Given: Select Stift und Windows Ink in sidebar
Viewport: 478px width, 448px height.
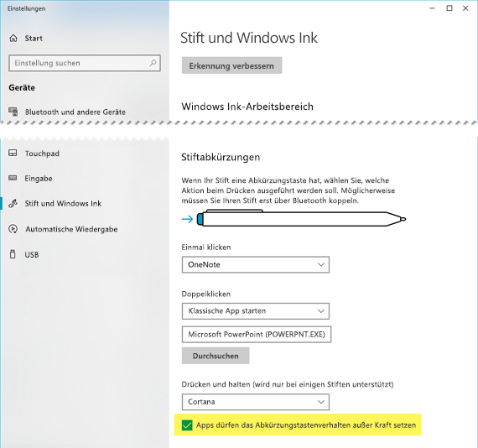Looking at the screenshot, I should [x=63, y=203].
